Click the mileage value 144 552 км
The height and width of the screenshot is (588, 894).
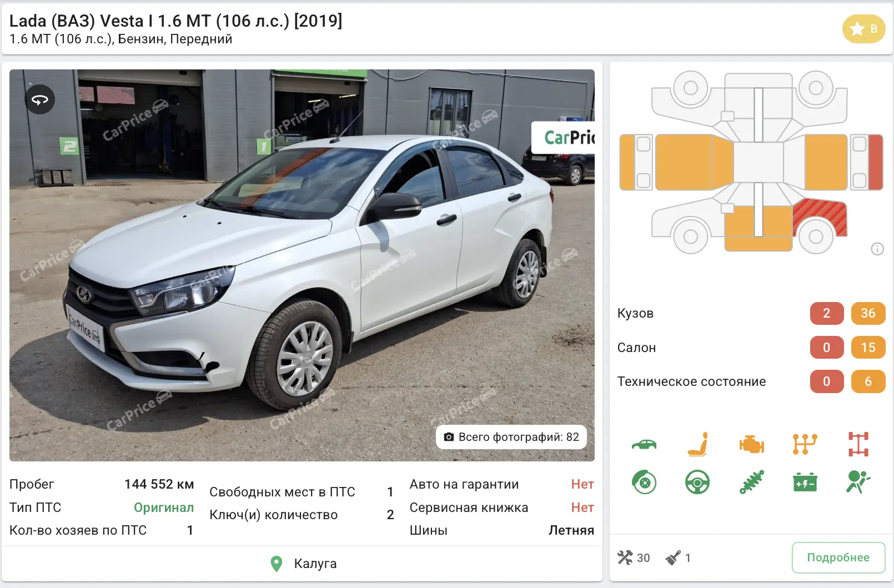pyautogui.click(x=159, y=484)
